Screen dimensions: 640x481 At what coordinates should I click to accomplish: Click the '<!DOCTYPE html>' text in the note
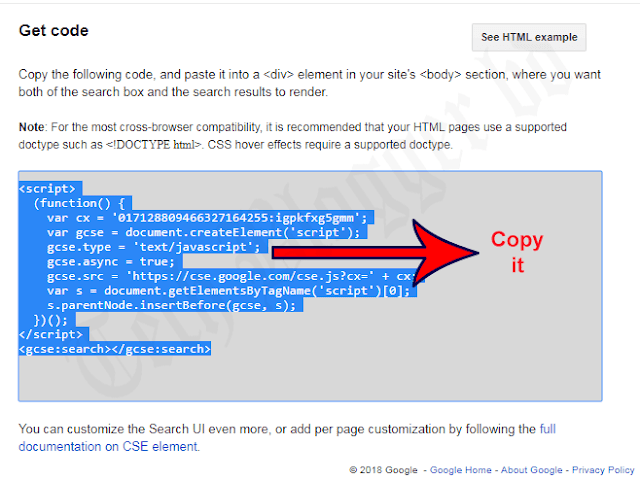[x=153, y=145]
